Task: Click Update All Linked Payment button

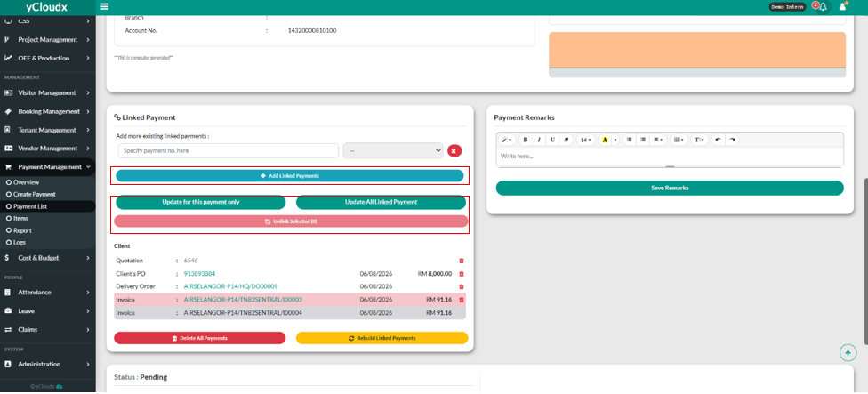Action: [x=381, y=203]
